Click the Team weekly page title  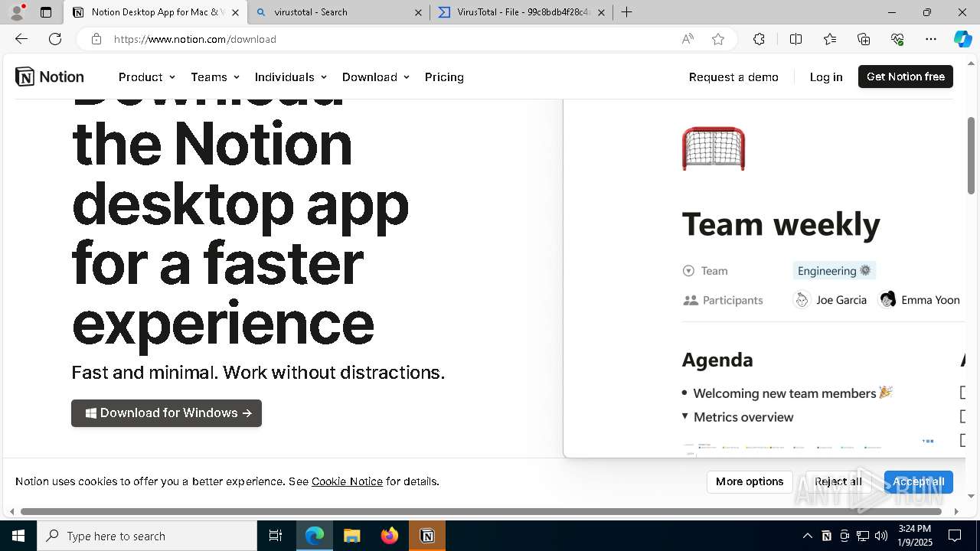tap(781, 224)
